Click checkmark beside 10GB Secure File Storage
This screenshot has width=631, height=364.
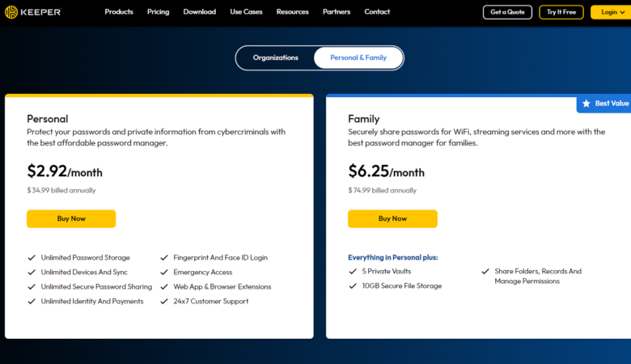(353, 286)
